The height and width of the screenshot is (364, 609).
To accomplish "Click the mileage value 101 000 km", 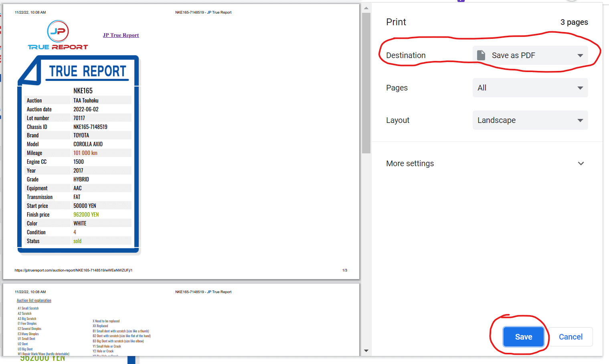I will [85, 153].
